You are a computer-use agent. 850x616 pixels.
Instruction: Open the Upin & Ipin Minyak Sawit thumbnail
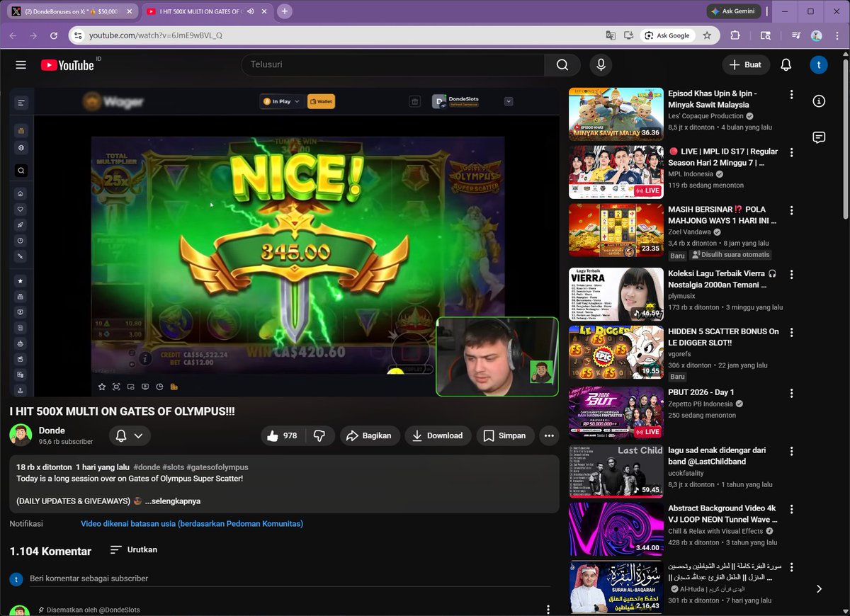click(x=616, y=113)
